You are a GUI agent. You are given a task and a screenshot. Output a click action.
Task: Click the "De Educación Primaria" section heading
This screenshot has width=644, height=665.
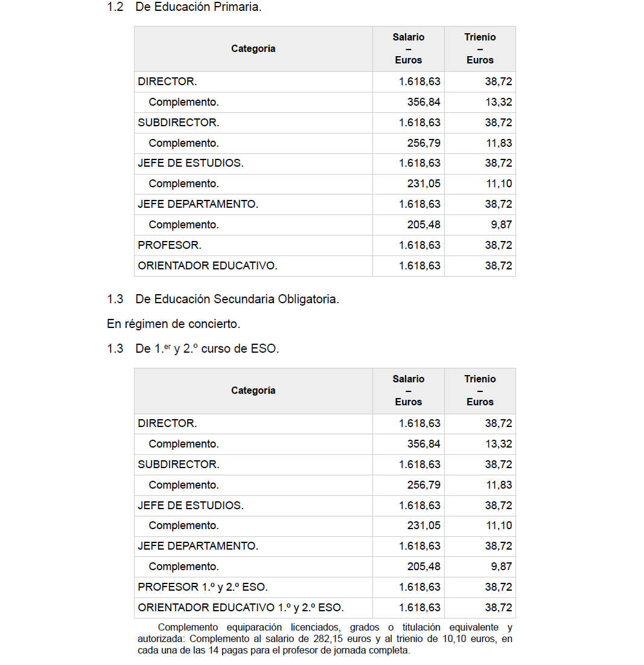pos(198,8)
